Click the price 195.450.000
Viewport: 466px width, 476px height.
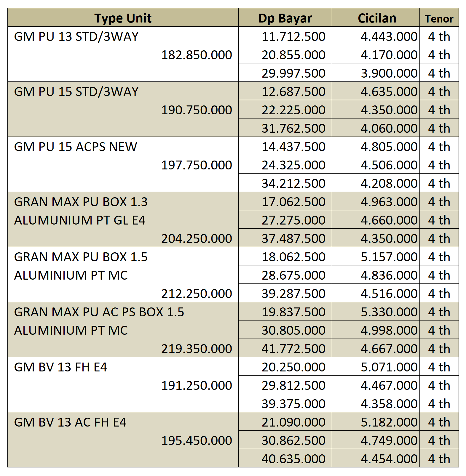tap(197, 441)
